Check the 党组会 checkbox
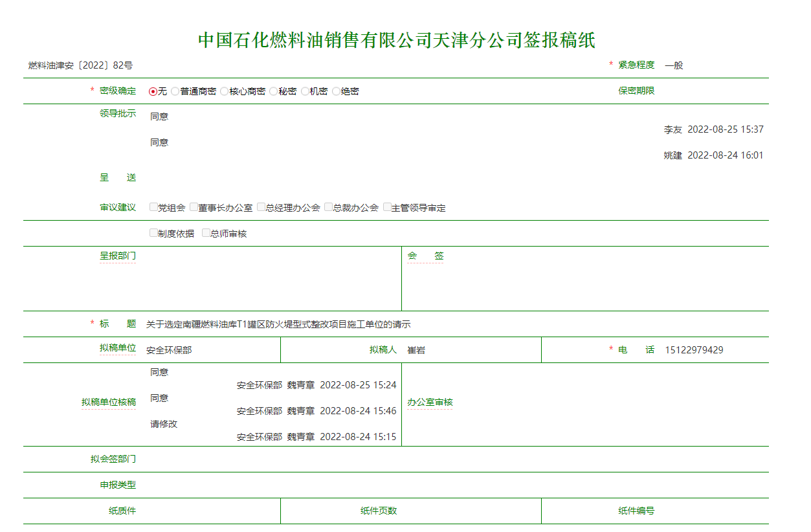 (154, 207)
